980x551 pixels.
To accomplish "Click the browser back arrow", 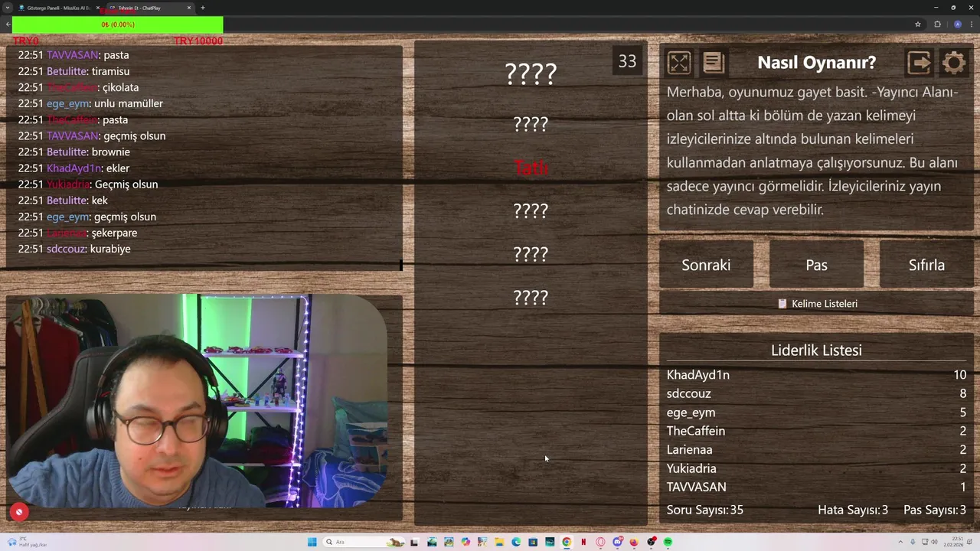I will point(8,24).
